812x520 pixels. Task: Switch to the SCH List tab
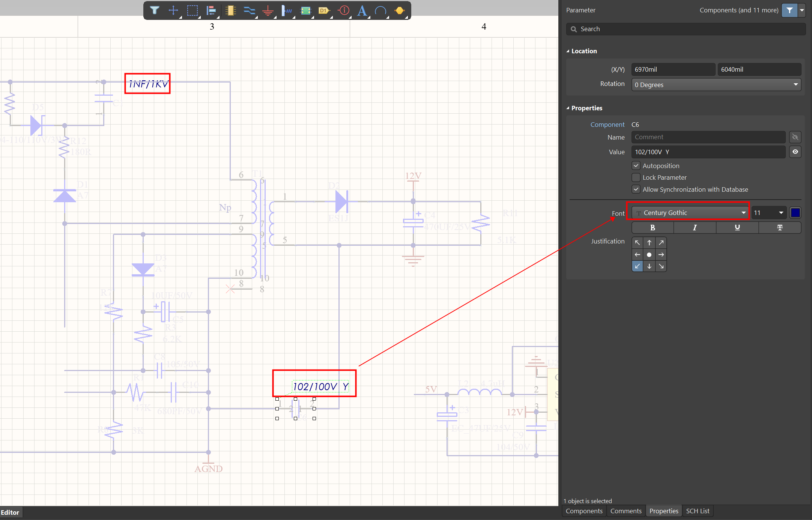tap(698, 511)
